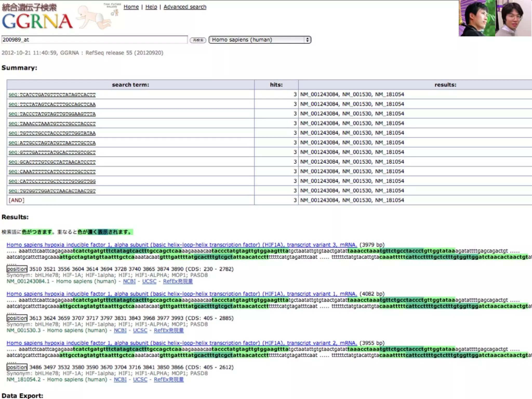
Task: Click the position box for transcript variant 3
Action: 17,269
